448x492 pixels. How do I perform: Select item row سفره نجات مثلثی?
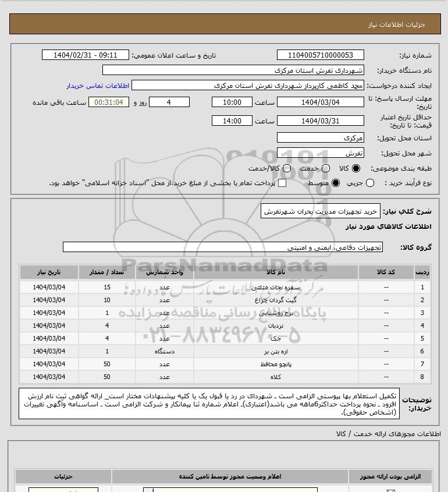[x=225, y=287]
